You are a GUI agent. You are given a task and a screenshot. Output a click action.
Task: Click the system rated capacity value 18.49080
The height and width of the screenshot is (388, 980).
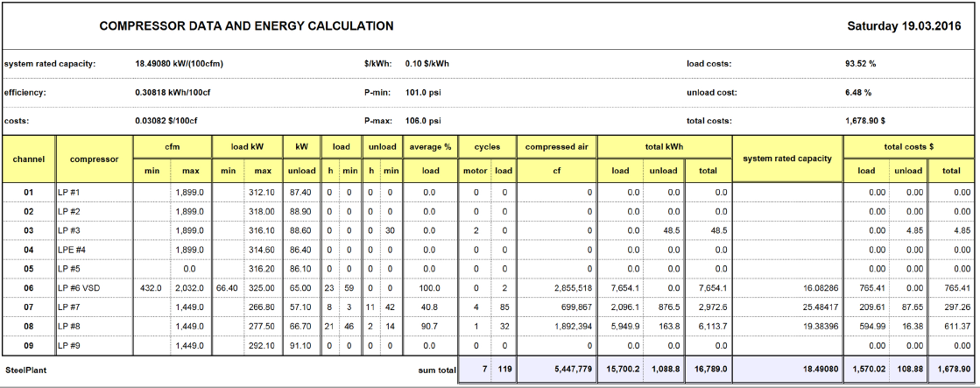click(180, 64)
